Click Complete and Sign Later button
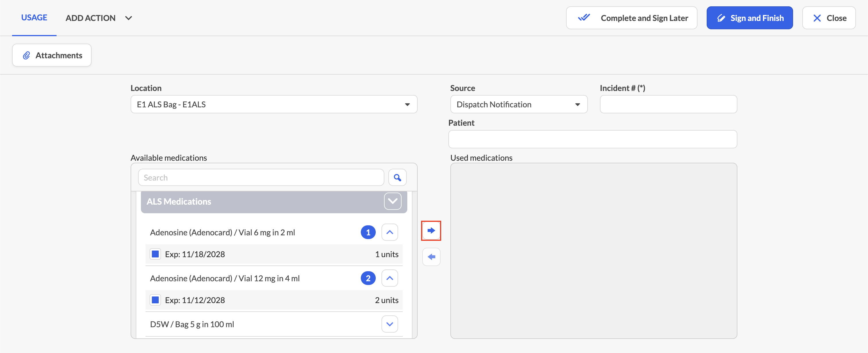 coord(631,18)
